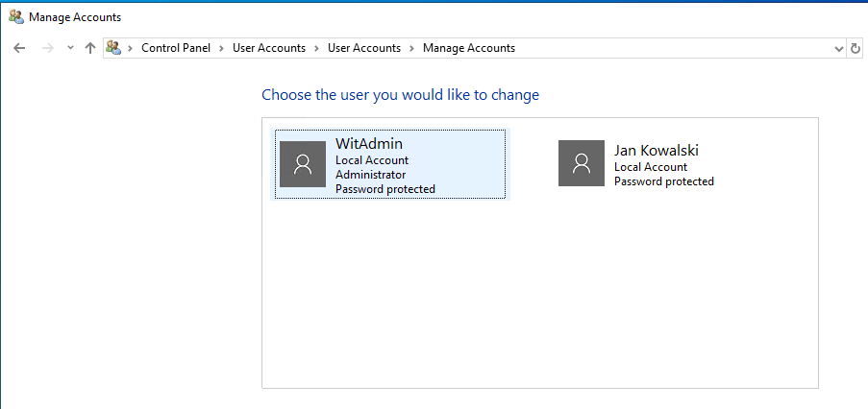Go up one level with the Up arrow
868x409 pixels.
(x=90, y=48)
